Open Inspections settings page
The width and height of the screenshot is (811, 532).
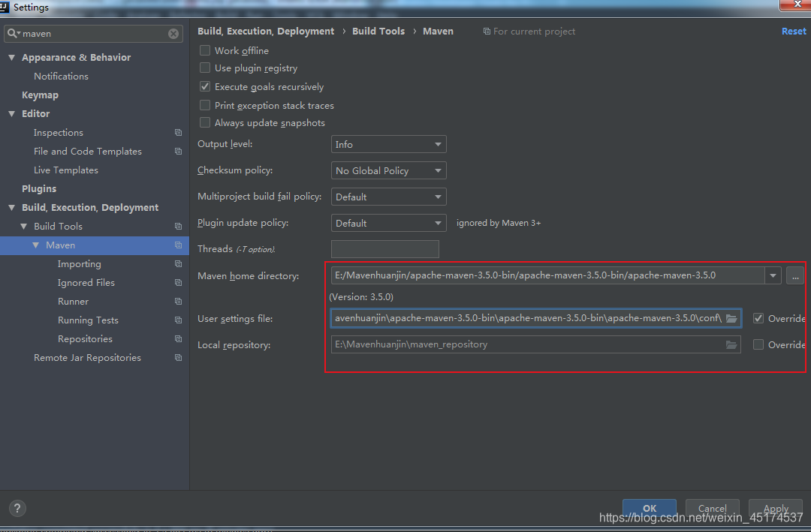(59, 133)
